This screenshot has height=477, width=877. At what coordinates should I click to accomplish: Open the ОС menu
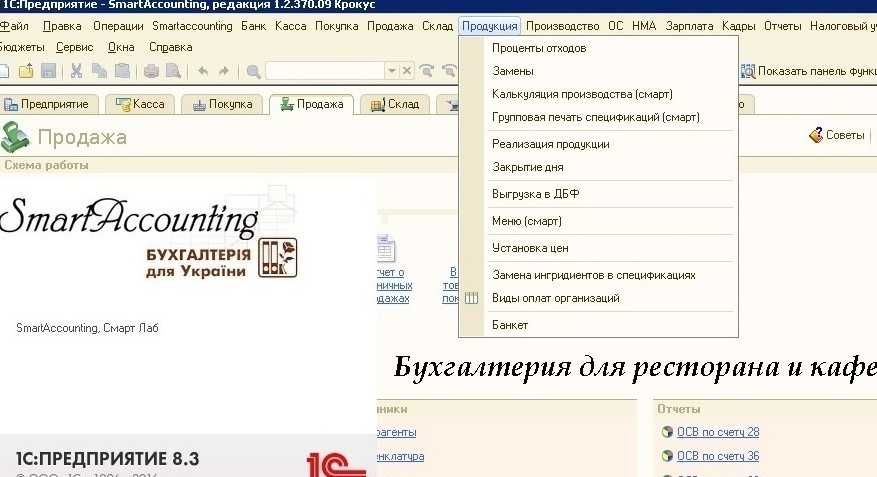615,26
